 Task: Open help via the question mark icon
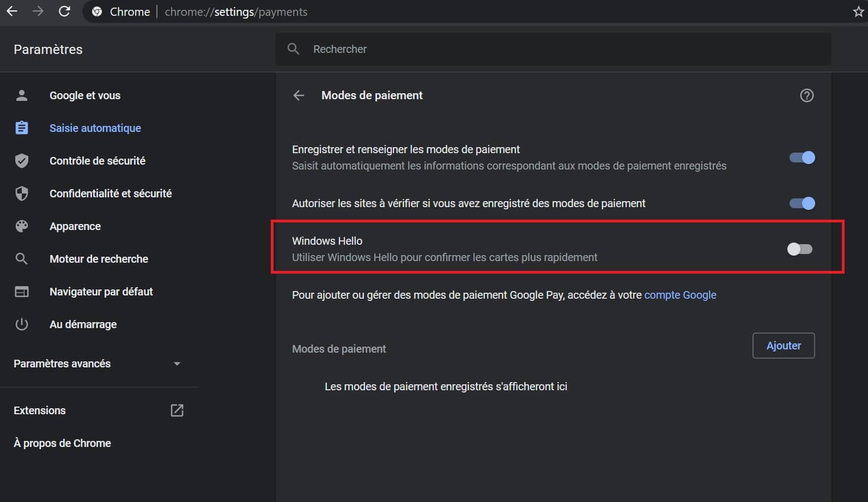pos(806,95)
